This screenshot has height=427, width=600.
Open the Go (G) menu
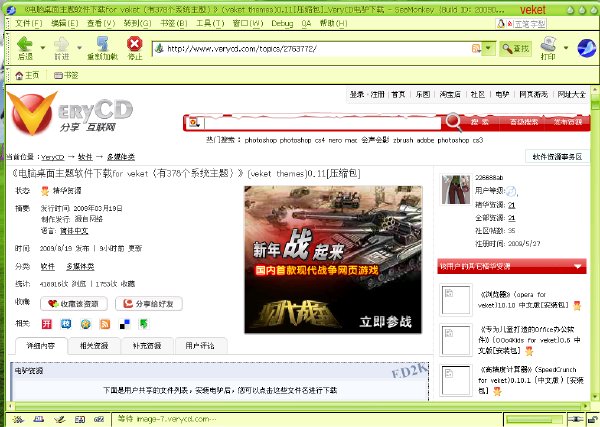coord(137,23)
